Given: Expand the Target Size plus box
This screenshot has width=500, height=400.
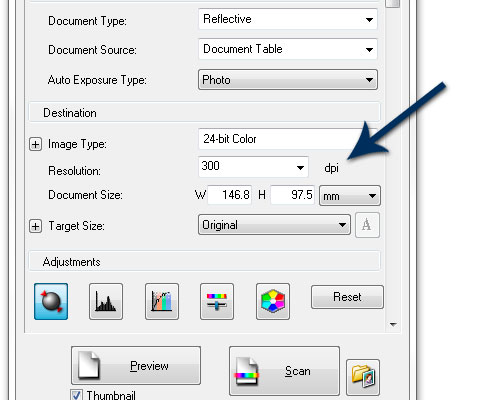Looking at the screenshot, I should coord(35,226).
